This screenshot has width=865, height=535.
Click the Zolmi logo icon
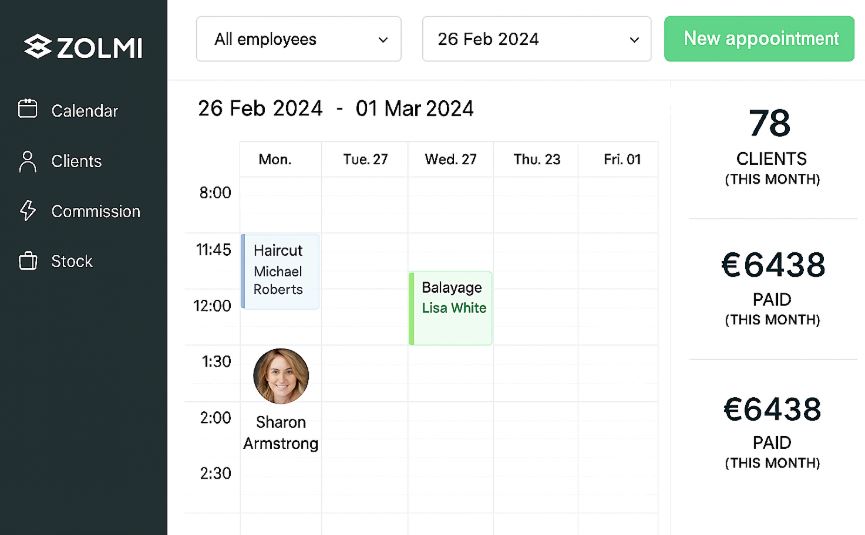click(x=38, y=46)
